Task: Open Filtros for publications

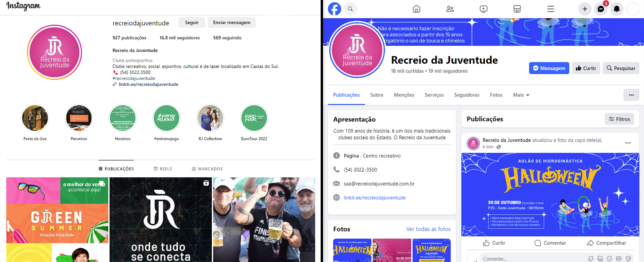Action: pyautogui.click(x=619, y=119)
